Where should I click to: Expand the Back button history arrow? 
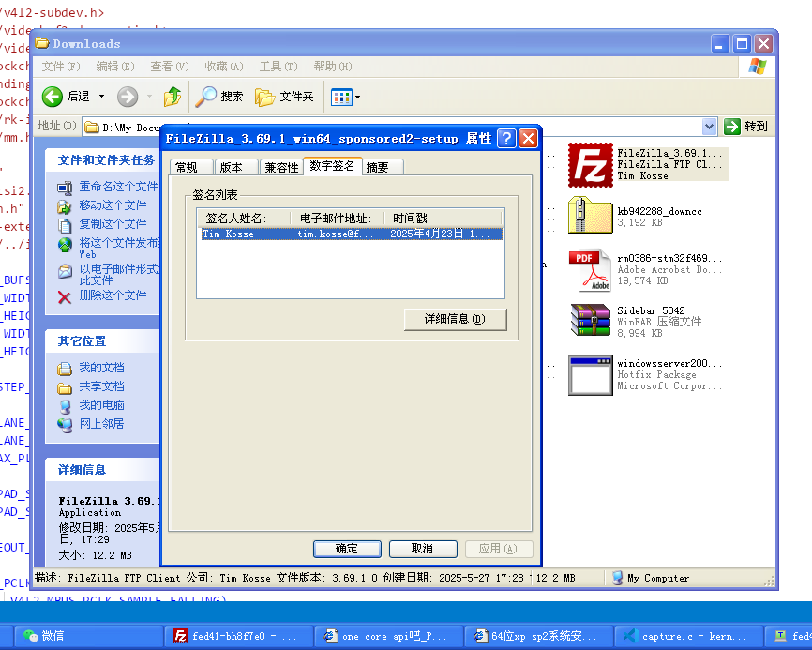point(101,97)
